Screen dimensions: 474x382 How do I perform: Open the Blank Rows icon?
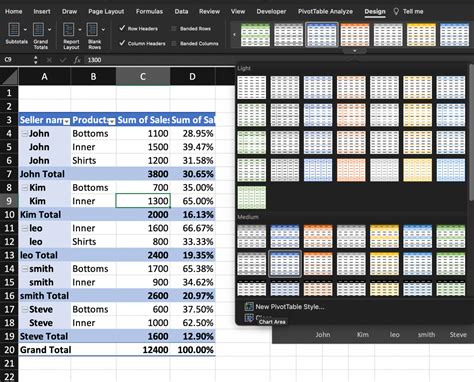pos(92,29)
